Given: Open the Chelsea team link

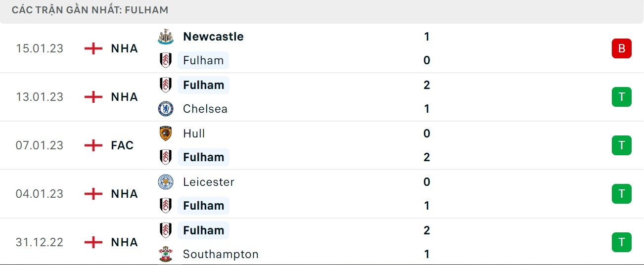Looking at the screenshot, I should click(205, 109).
